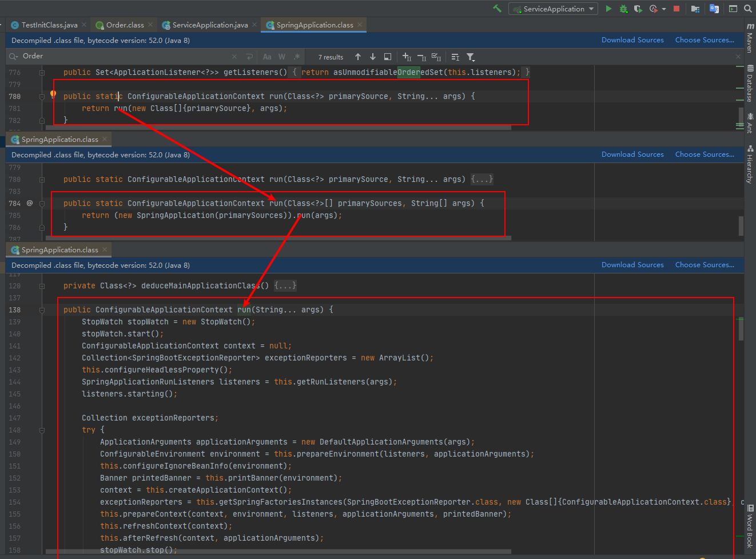The image size is (756, 559).
Task: Click Choose Sources in the middle editor
Action: click(x=705, y=154)
